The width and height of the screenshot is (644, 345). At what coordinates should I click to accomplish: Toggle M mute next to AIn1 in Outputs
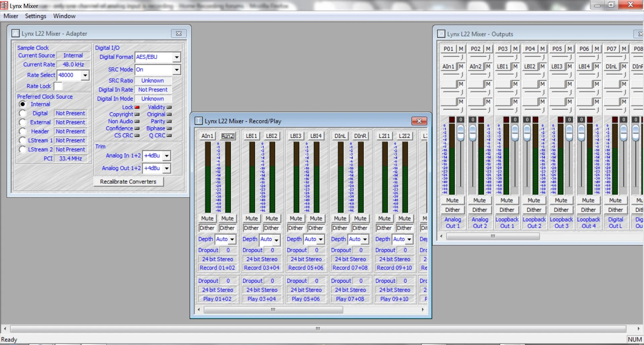click(x=461, y=66)
